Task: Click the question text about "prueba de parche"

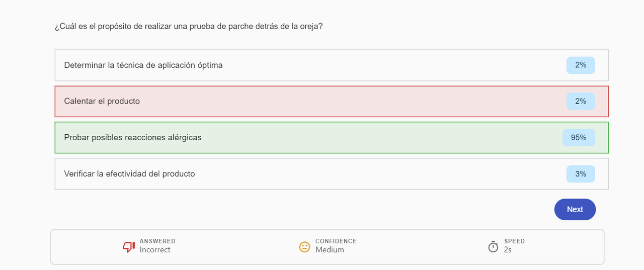Action: (188, 26)
